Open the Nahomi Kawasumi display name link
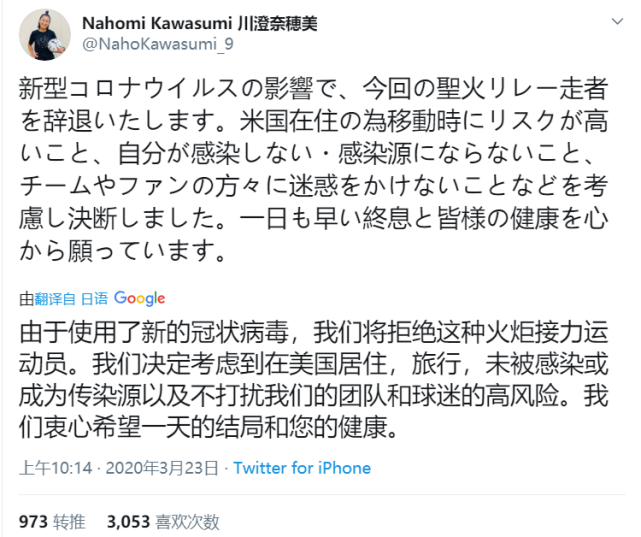 (166, 23)
